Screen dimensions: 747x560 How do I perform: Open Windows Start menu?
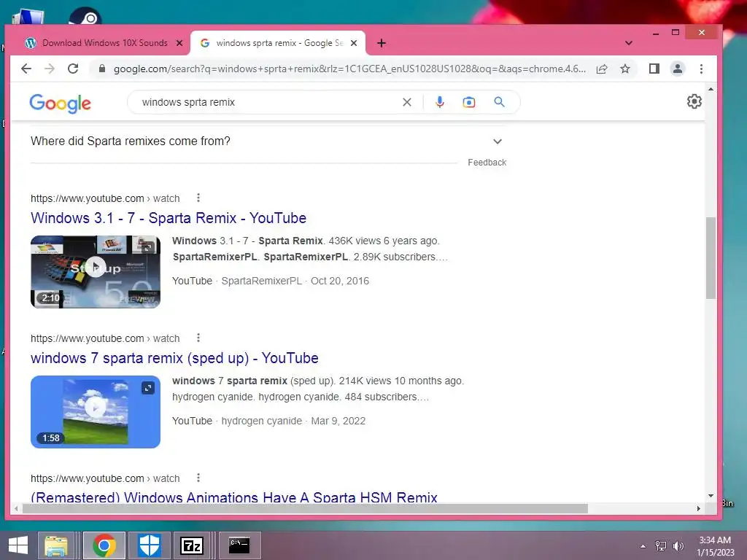coord(18,545)
